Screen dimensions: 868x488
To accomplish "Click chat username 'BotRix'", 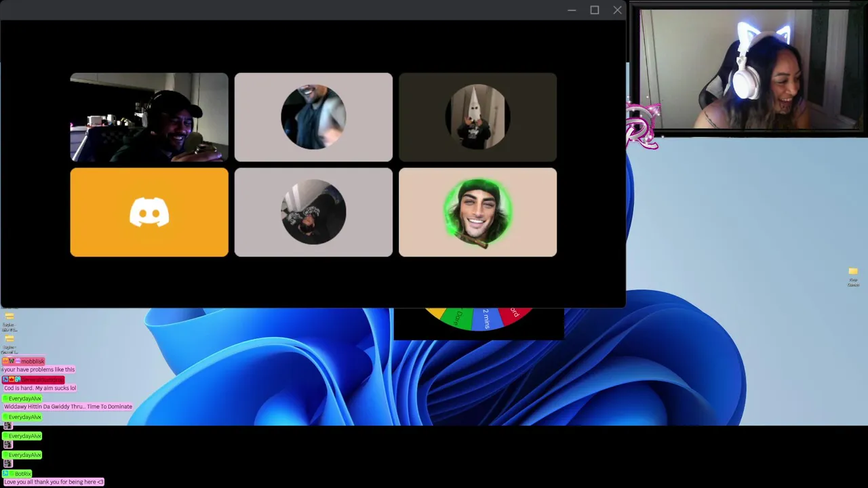I will click(22, 473).
